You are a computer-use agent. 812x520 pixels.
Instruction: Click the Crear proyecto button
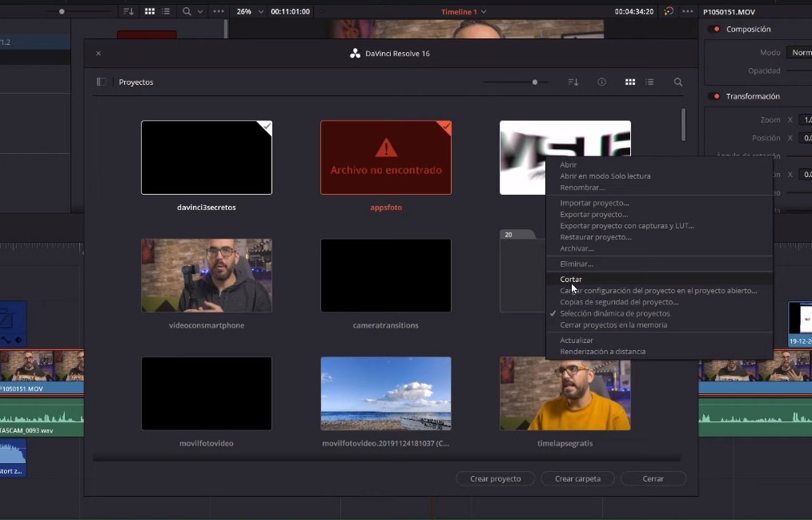click(495, 478)
